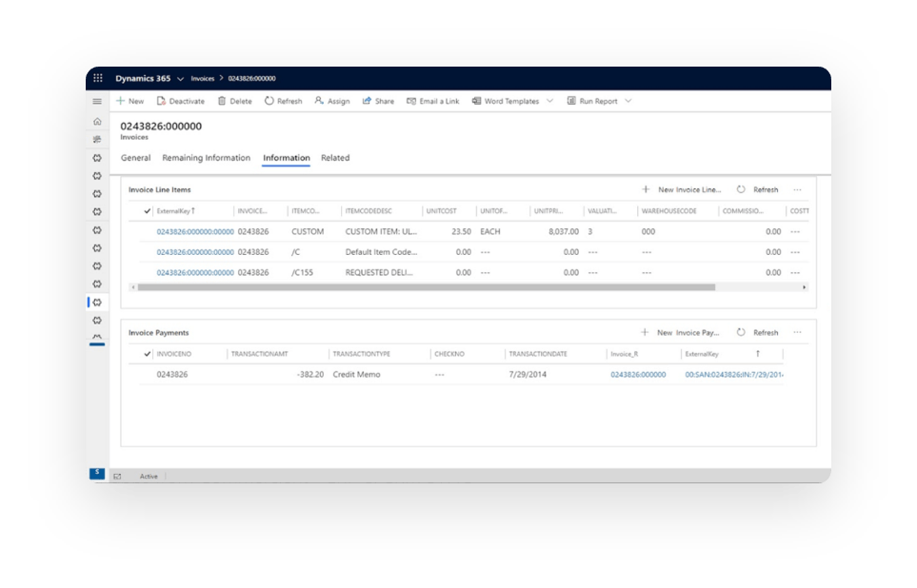Click the 0243826:000000 breadcrumb entry
Viewport: 917px width, 588px height.
[x=251, y=78]
